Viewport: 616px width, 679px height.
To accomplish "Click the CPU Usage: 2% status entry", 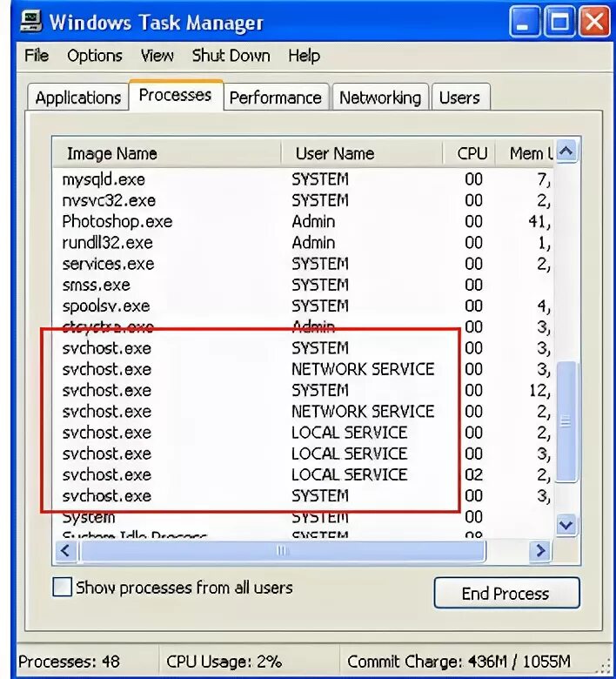I will tap(224, 662).
